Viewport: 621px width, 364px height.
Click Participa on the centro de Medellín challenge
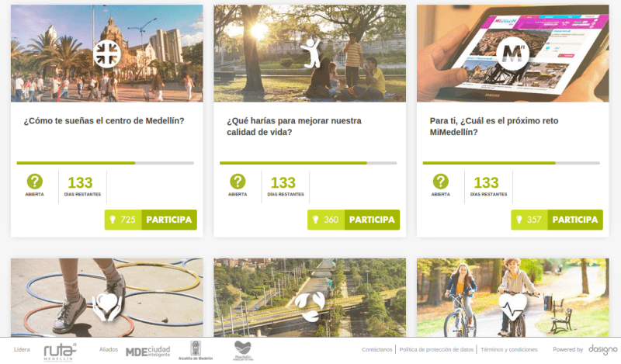(x=169, y=220)
